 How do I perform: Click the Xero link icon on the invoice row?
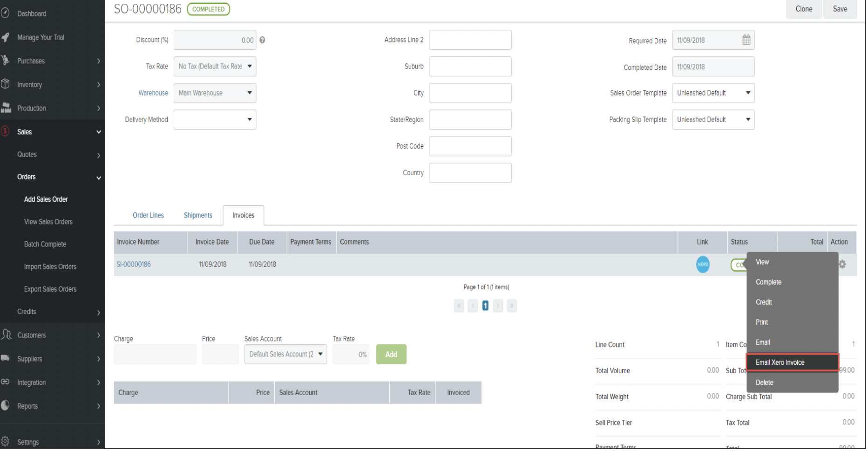click(702, 264)
